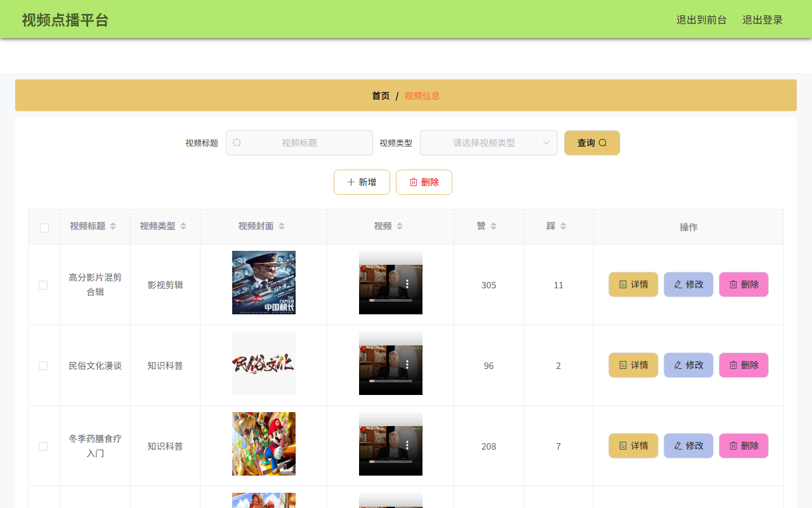Viewport: 812px width, 508px height.
Task: Click 删除 in the 冬季药膳食疗入门 row
Action: coord(743,446)
